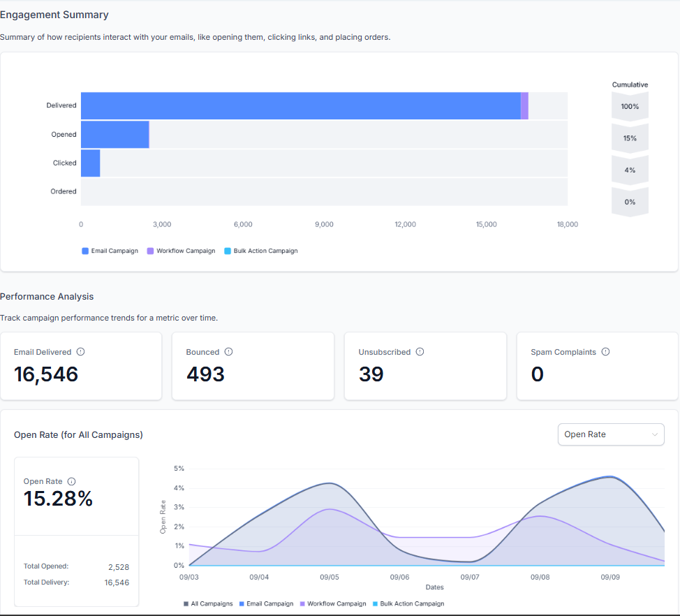Open the Open Rate metric dropdown
Screen dimensions: 680x616
(x=611, y=434)
